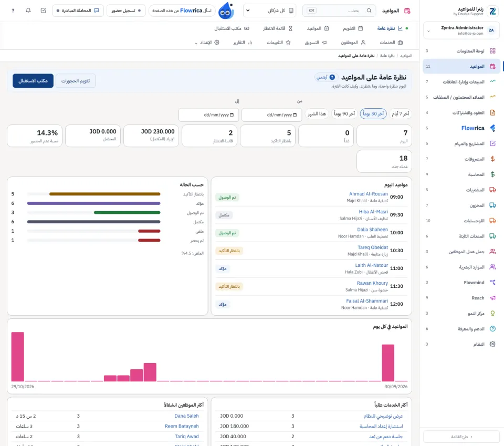The image size is (504, 446).
Task: Open Ahmad Al-Rousan appointment link
Action: click(369, 194)
